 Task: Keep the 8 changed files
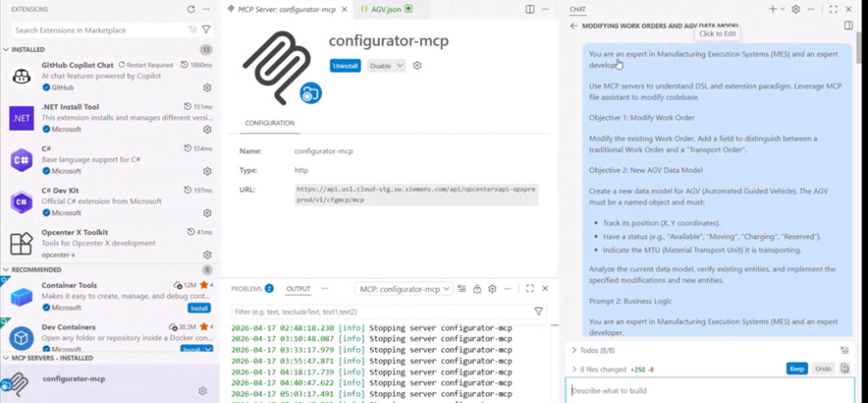tap(797, 368)
